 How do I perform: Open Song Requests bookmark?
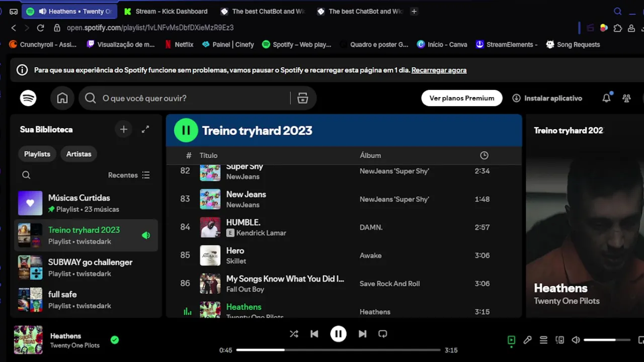tap(573, 44)
